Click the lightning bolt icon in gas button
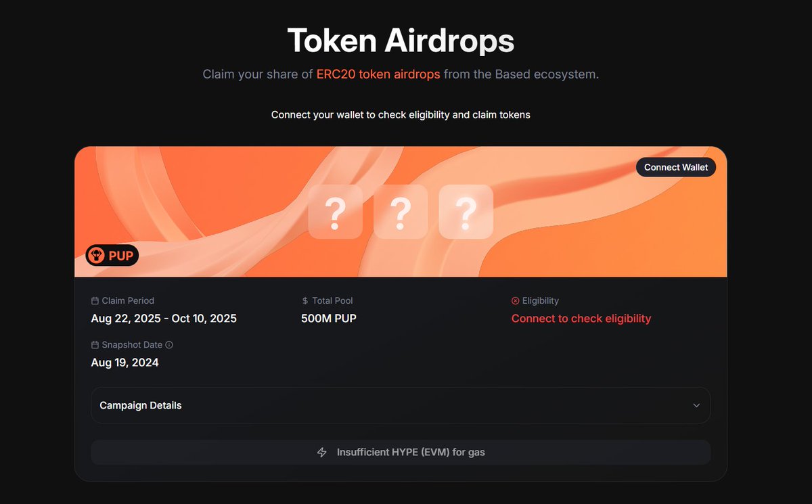The width and height of the screenshot is (812, 504). [x=322, y=452]
